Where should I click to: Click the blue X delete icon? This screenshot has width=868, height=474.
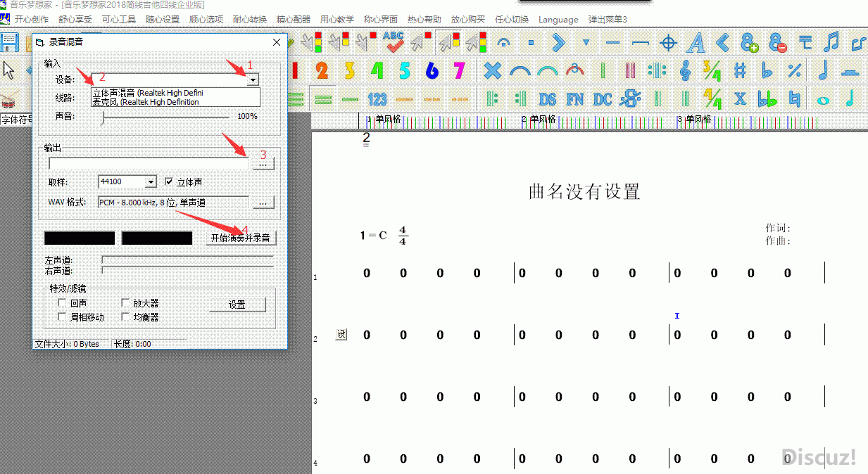(493, 70)
